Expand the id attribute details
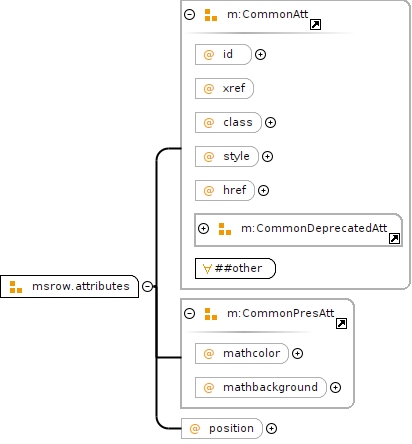 click(260, 54)
